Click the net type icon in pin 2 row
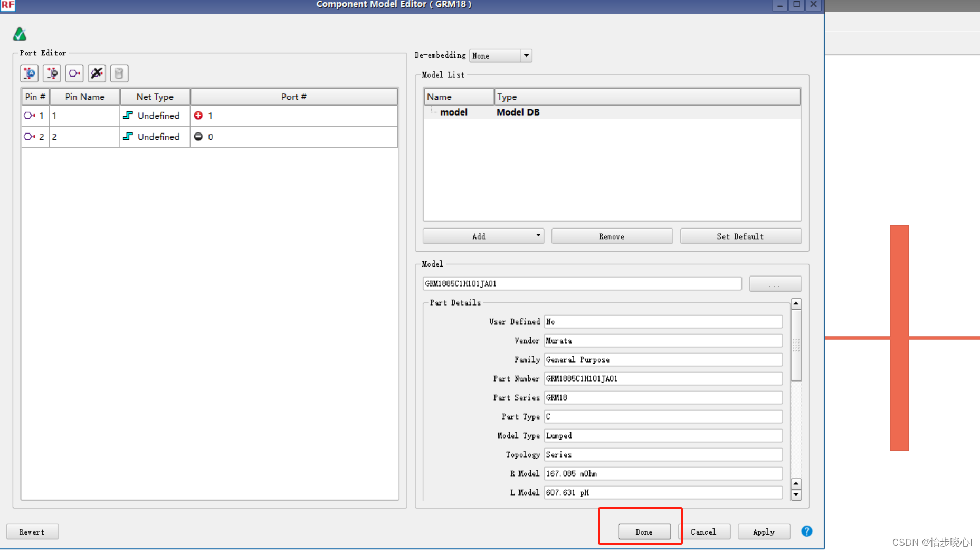 (128, 136)
